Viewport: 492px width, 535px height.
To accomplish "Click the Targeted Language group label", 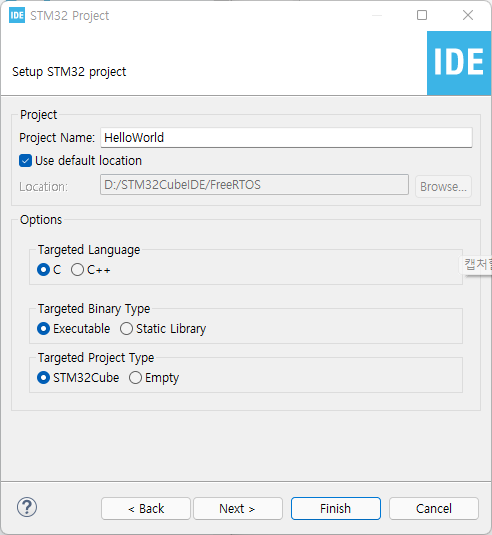I will 89,250.
